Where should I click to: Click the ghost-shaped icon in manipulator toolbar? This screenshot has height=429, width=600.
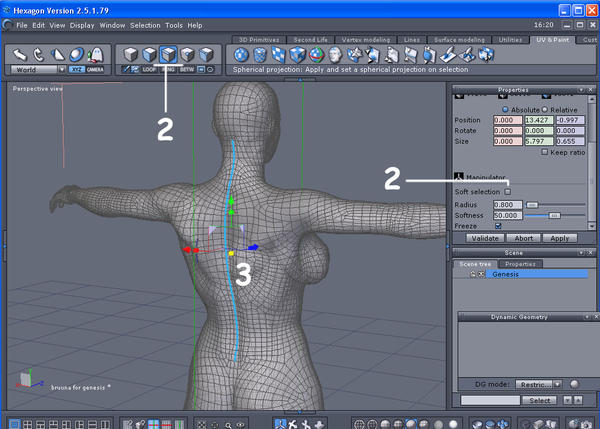coord(97,54)
